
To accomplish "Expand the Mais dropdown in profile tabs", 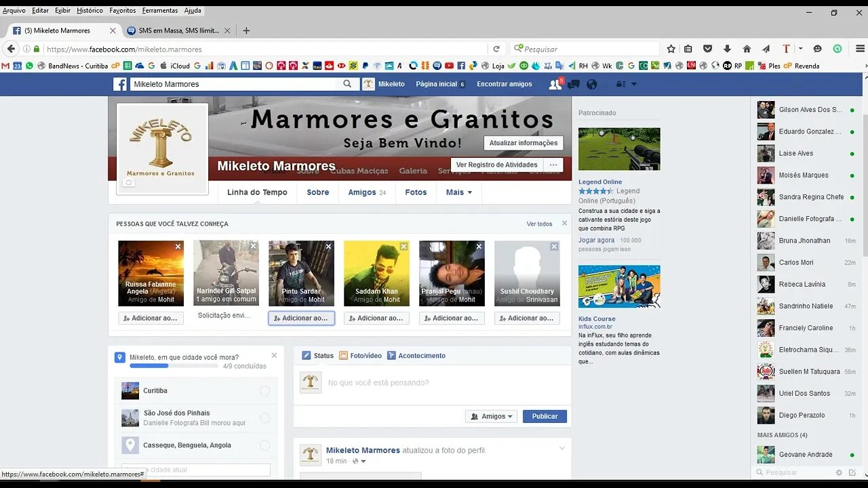I will pyautogui.click(x=459, y=192).
